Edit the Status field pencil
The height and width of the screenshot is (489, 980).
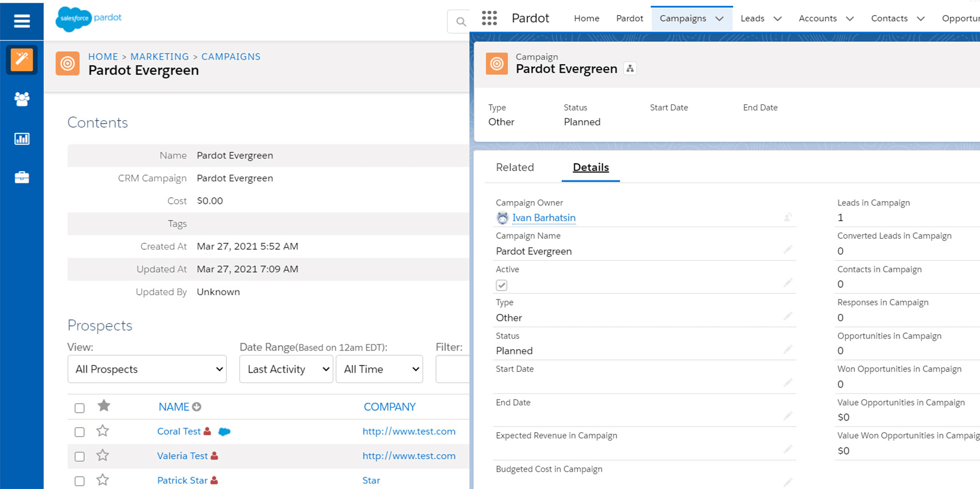788,349
